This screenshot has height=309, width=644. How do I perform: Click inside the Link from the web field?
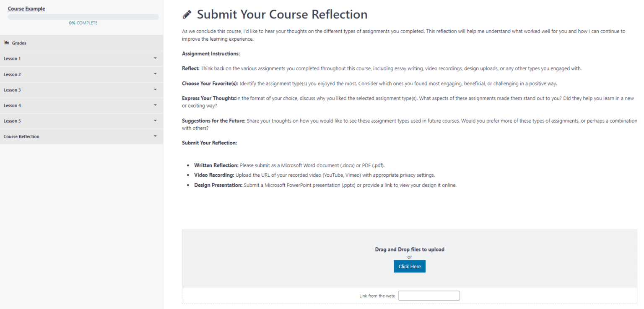pyautogui.click(x=428, y=296)
